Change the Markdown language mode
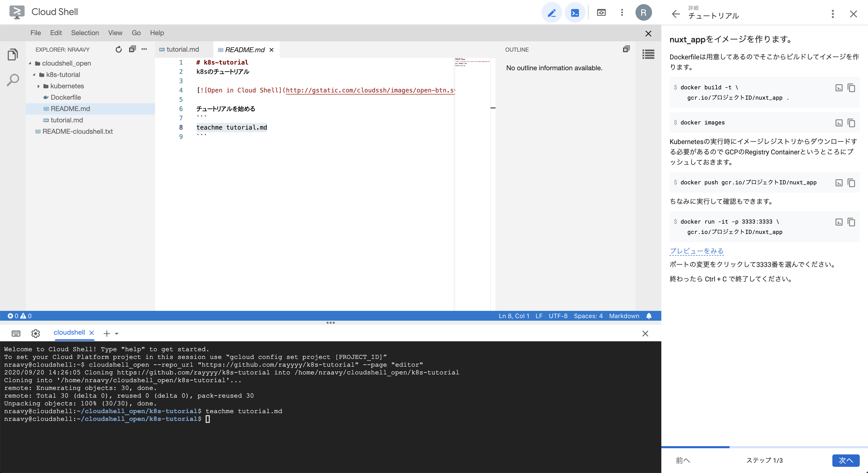The image size is (868, 473). 624,316
